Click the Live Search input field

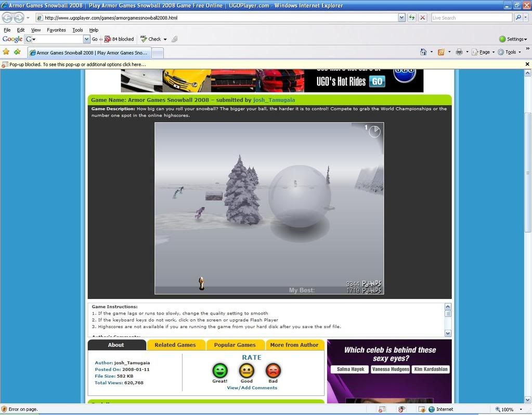click(471, 18)
